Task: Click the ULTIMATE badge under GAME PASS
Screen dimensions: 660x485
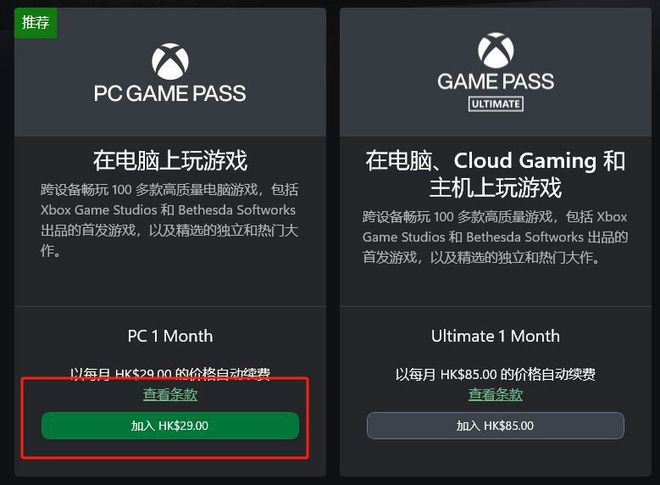Action: (x=495, y=104)
